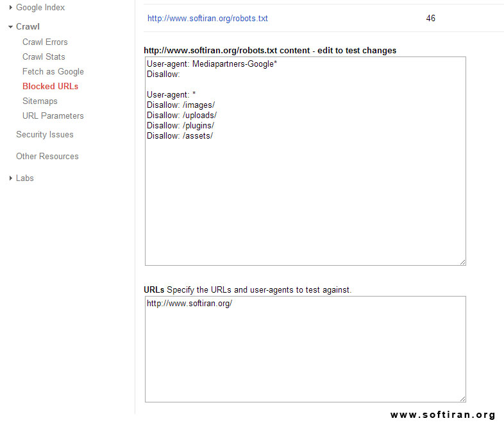Screen dimensions: 504x423
Task: Follow the softiran.org/robots.txt link
Action: point(208,19)
